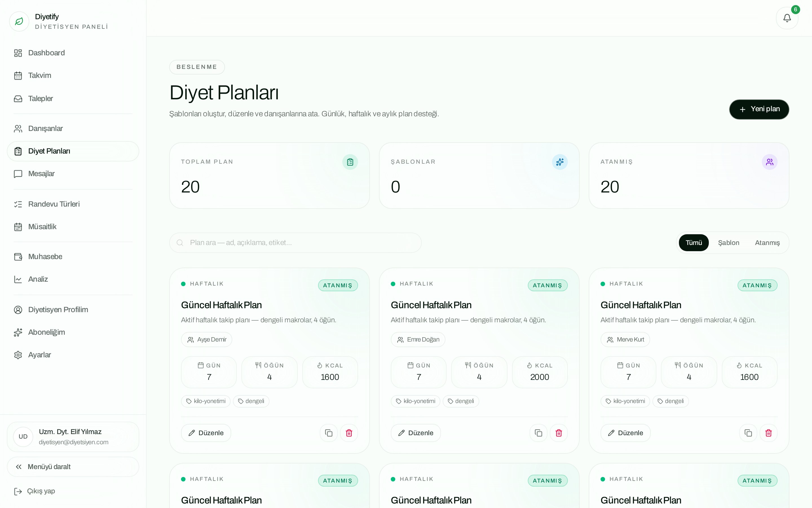Edit Ayşe Demir's plan via Düzenle
812x508 pixels.
(x=206, y=433)
